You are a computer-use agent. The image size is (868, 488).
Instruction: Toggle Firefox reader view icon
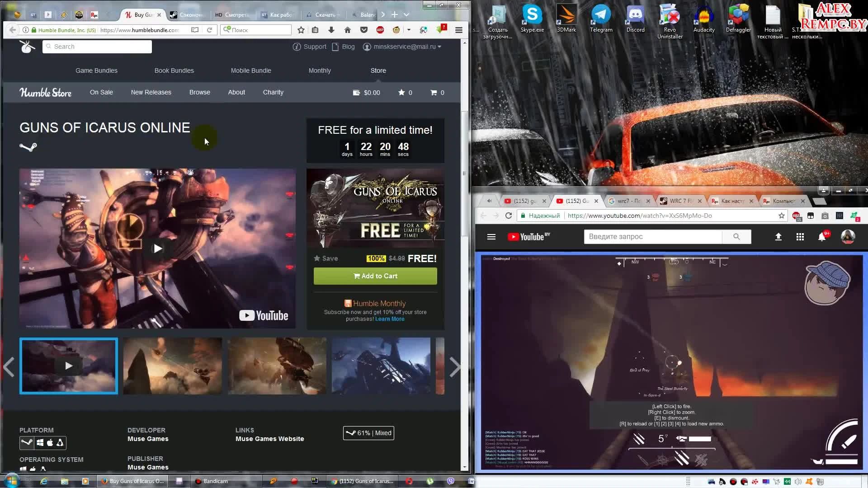pyautogui.click(x=195, y=30)
